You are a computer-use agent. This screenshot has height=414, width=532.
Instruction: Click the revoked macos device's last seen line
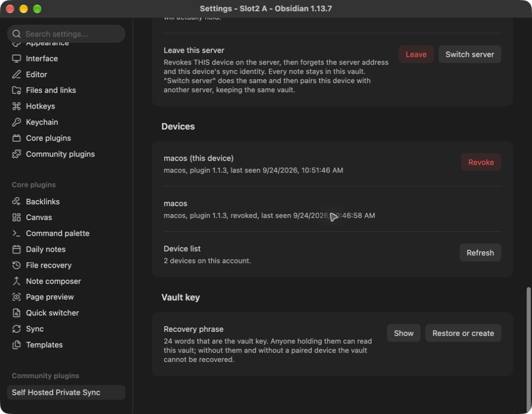tap(270, 215)
